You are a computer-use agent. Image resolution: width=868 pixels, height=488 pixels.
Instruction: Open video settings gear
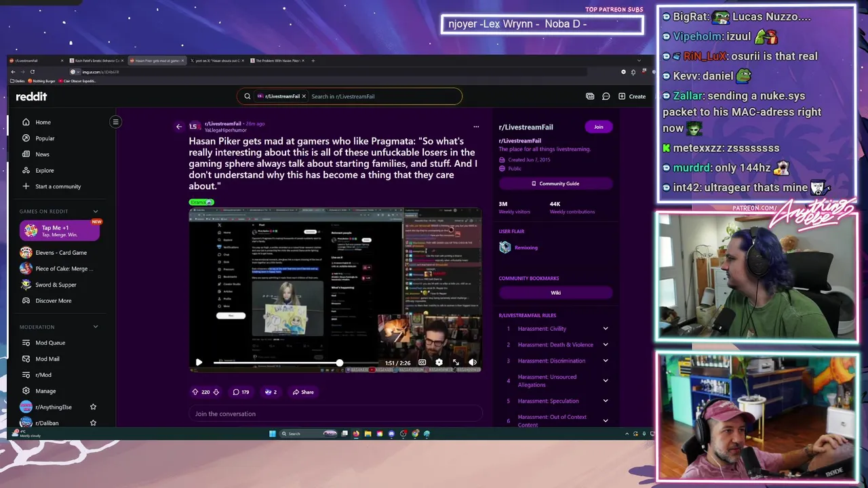coord(439,363)
